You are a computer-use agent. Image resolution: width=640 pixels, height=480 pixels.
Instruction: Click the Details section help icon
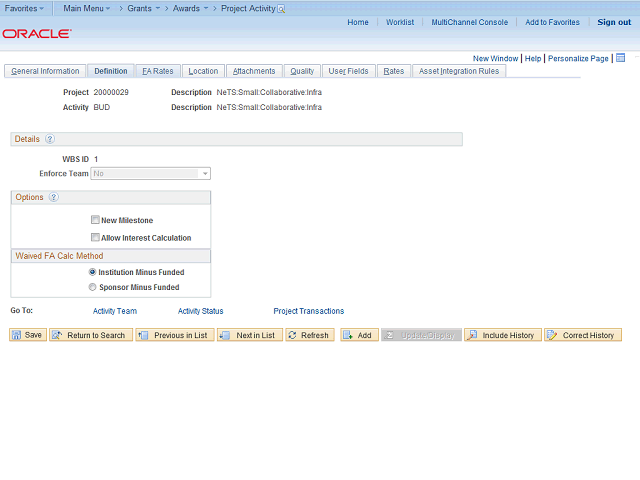point(50,139)
